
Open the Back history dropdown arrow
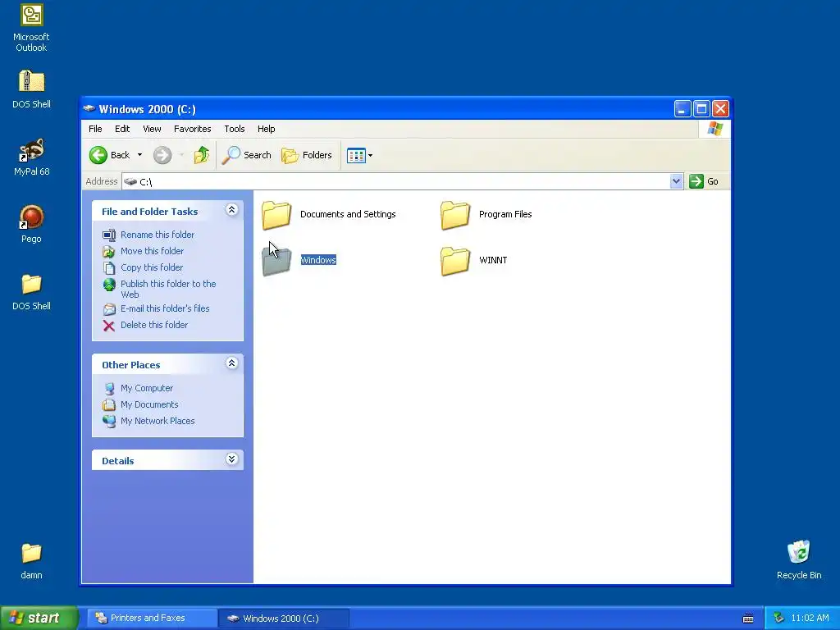tap(139, 155)
